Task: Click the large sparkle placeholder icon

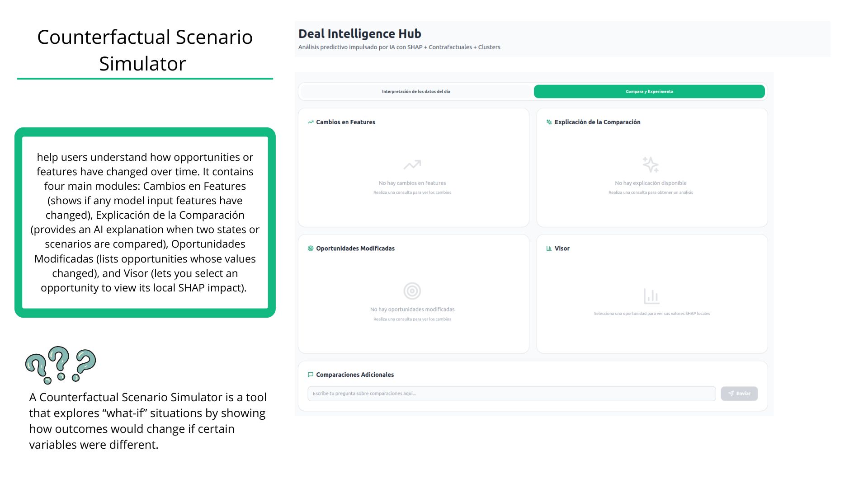Action: click(x=651, y=165)
